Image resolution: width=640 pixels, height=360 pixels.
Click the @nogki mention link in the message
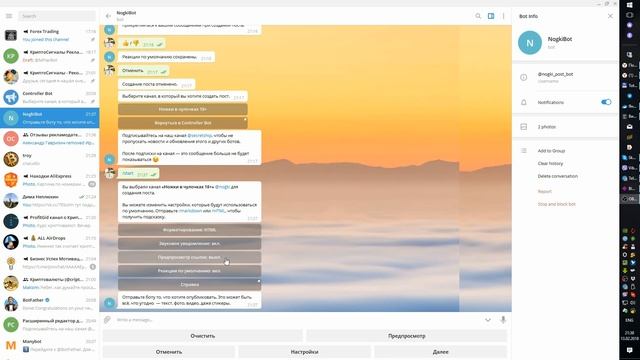222,187
